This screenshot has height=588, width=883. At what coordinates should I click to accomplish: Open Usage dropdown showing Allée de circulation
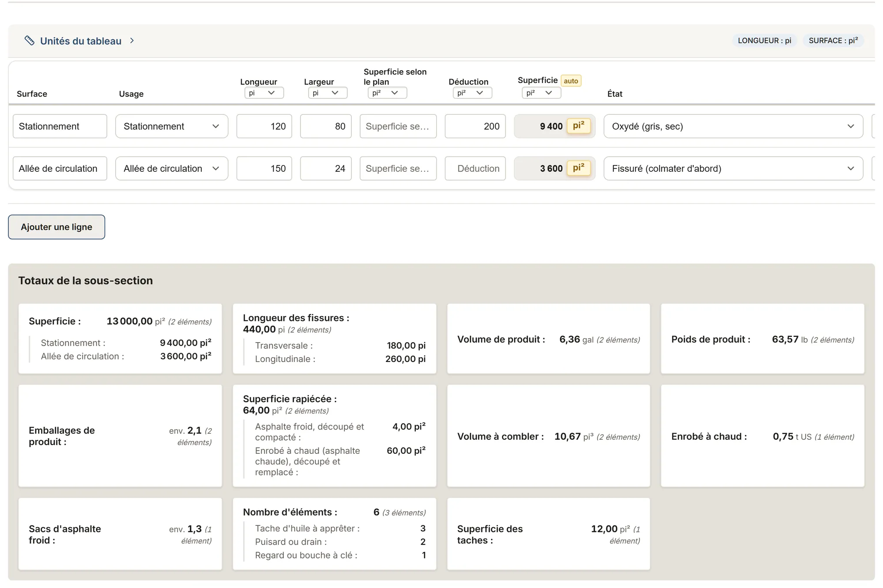pos(172,169)
